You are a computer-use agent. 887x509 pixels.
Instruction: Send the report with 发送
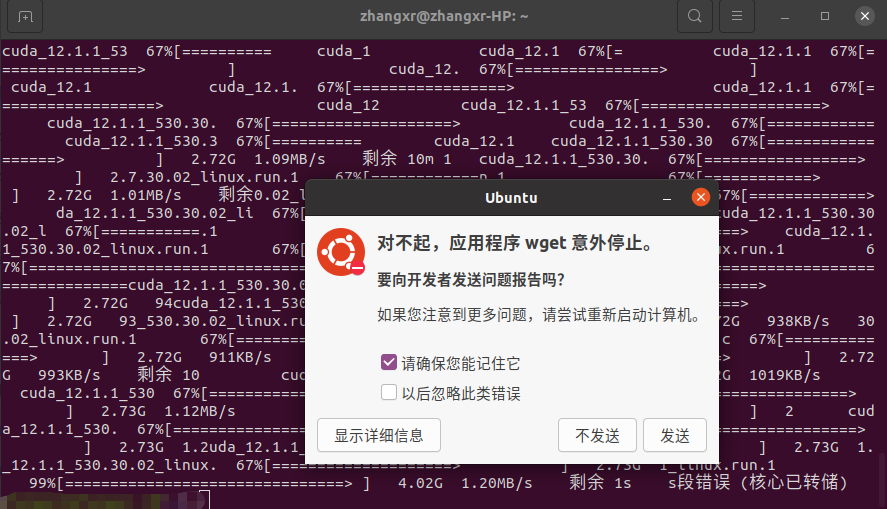click(675, 435)
